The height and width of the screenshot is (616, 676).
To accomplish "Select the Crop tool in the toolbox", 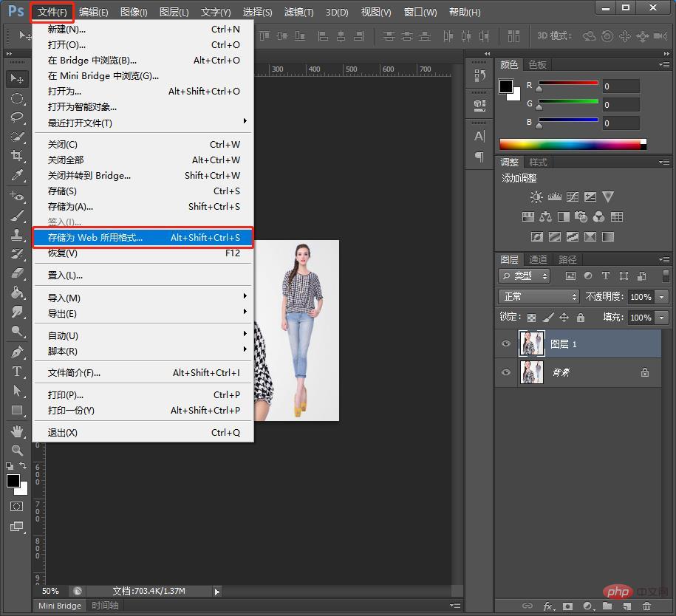I will pos(16,156).
